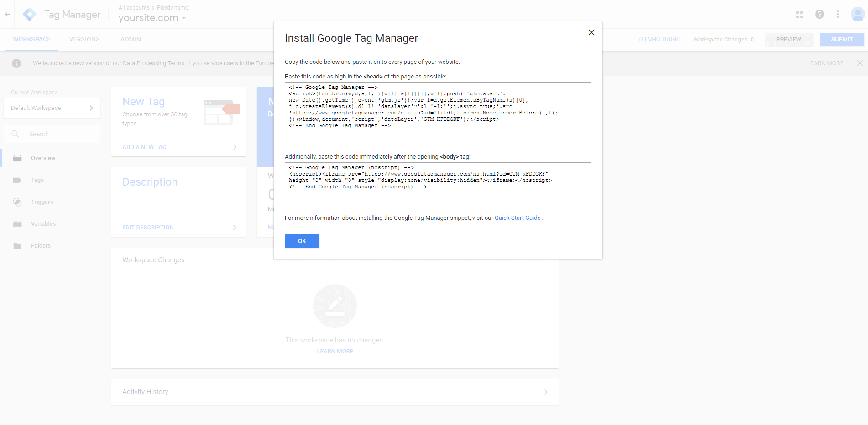Click the OK button in dialog
The height and width of the screenshot is (425, 868).
pos(302,241)
